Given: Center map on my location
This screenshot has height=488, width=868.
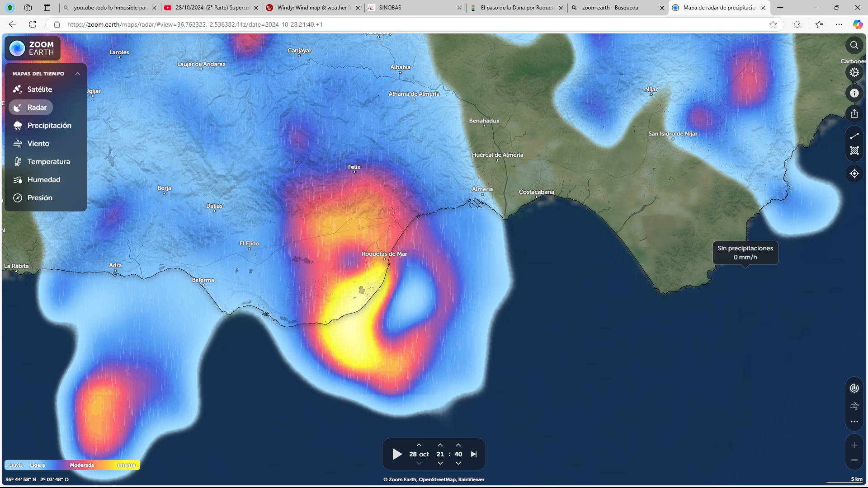Looking at the screenshot, I should (854, 174).
